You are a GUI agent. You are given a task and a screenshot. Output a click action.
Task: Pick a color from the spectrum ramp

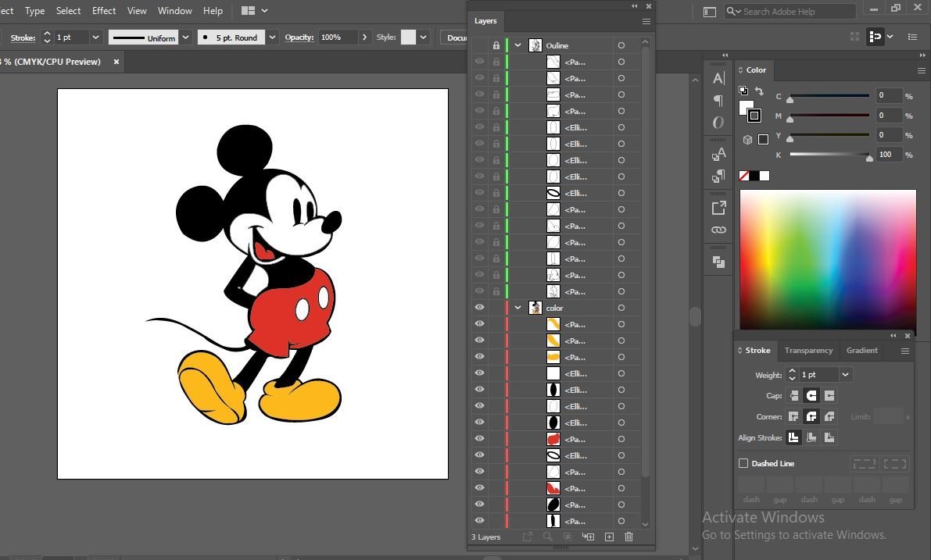828,259
